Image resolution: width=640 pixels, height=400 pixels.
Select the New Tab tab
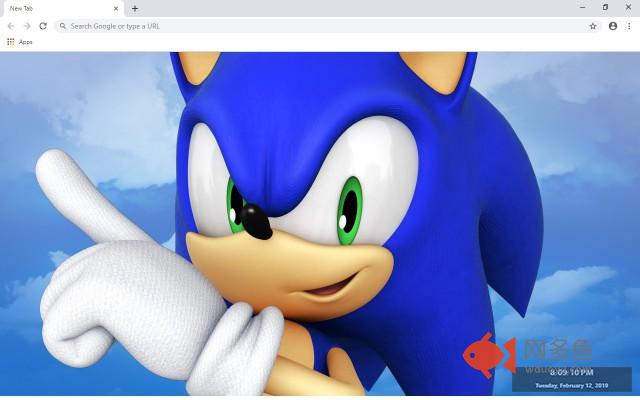(62, 9)
